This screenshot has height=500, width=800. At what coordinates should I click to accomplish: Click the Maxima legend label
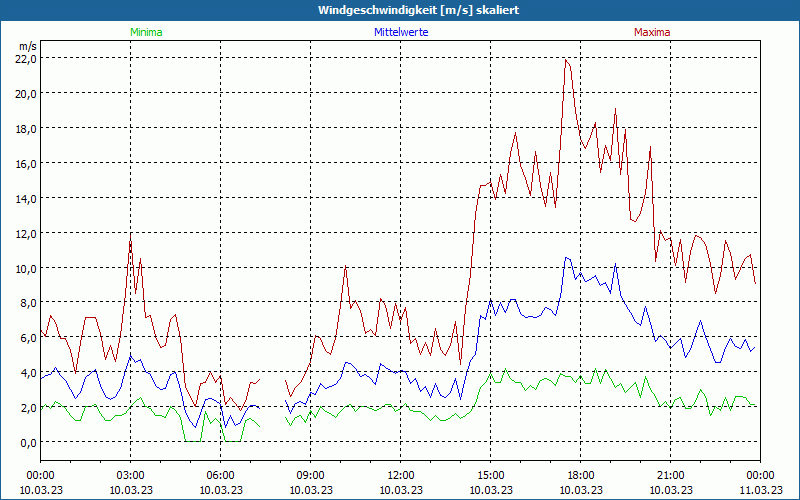click(652, 32)
